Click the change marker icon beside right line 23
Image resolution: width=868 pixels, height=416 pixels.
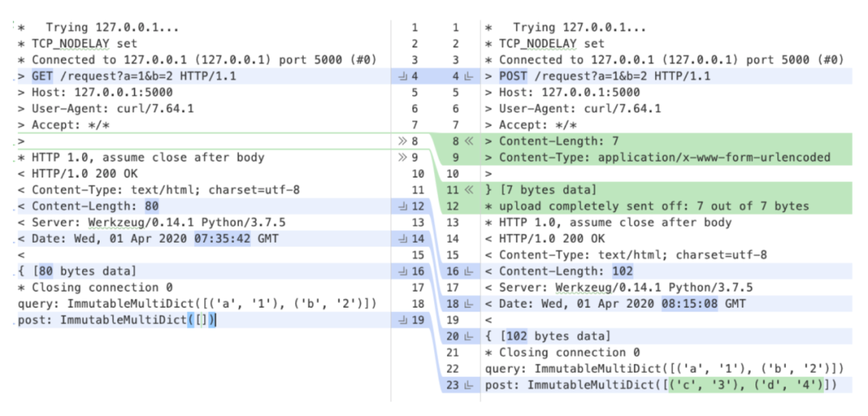coord(467,385)
